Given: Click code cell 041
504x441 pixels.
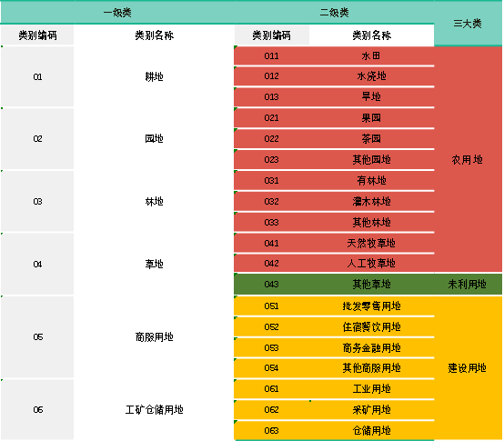Looking at the screenshot, I should [x=272, y=243].
